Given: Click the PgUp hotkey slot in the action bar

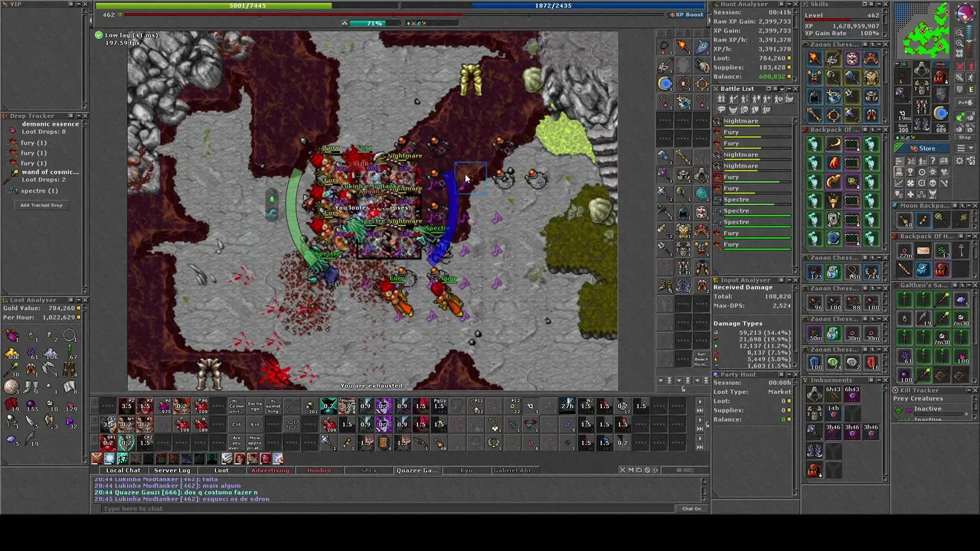Looking at the screenshot, I should [439, 406].
